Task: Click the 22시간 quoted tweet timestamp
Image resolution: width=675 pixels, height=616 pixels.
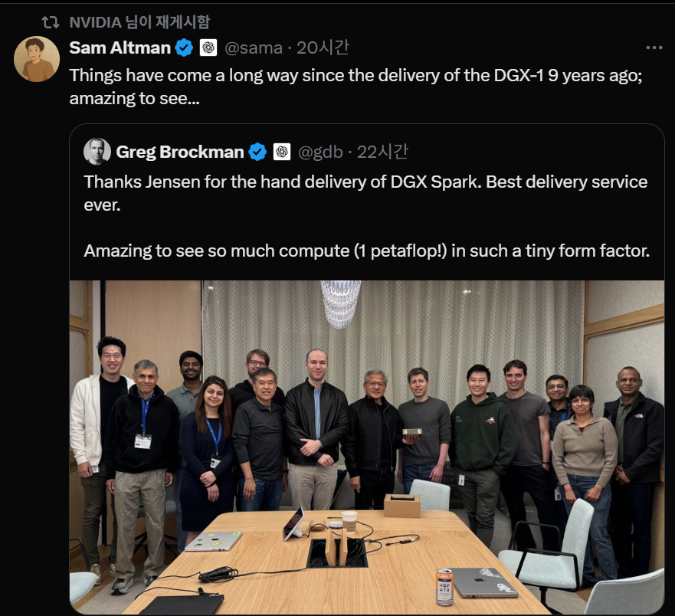Action: [x=382, y=152]
